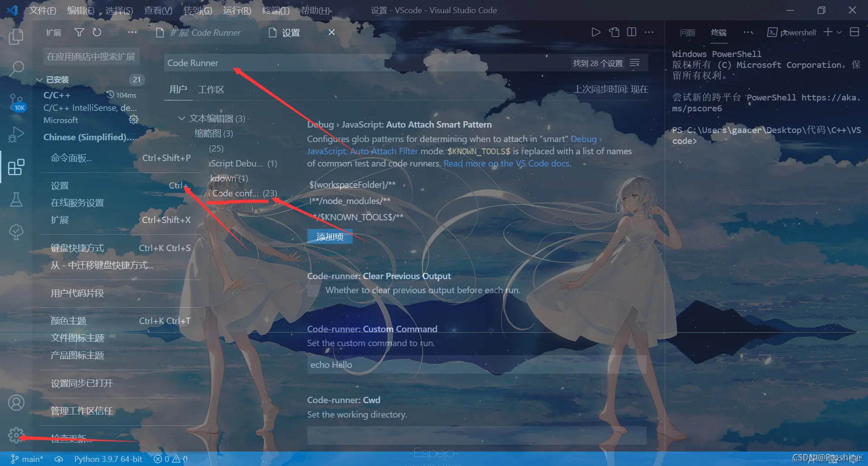Open Chinese (Simplified) extension entry

click(x=89, y=137)
